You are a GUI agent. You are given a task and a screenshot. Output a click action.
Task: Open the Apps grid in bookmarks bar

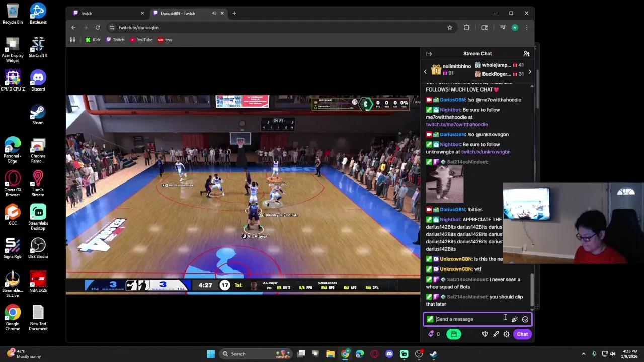click(x=73, y=40)
